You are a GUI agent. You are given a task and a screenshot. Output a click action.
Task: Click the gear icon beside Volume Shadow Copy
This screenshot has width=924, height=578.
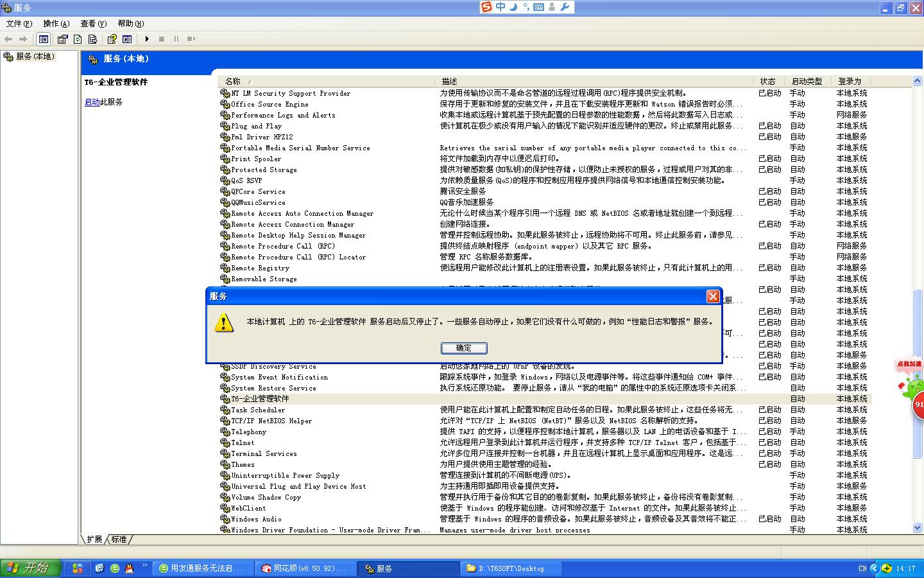click(x=225, y=497)
